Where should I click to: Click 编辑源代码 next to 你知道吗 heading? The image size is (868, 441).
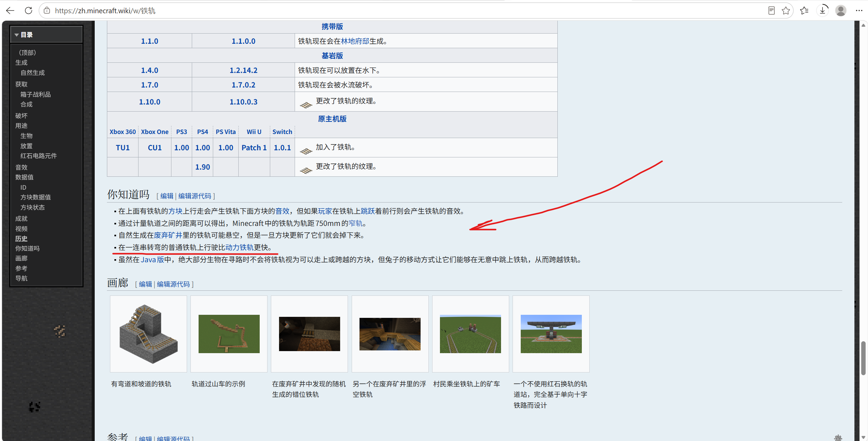pyautogui.click(x=195, y=196)
